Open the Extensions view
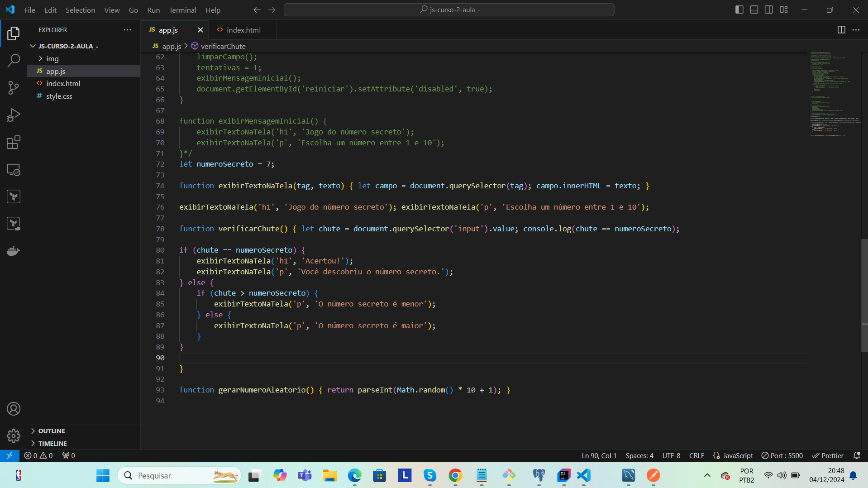The height and width of the screenshot is (488, 868). coord(14,142)
